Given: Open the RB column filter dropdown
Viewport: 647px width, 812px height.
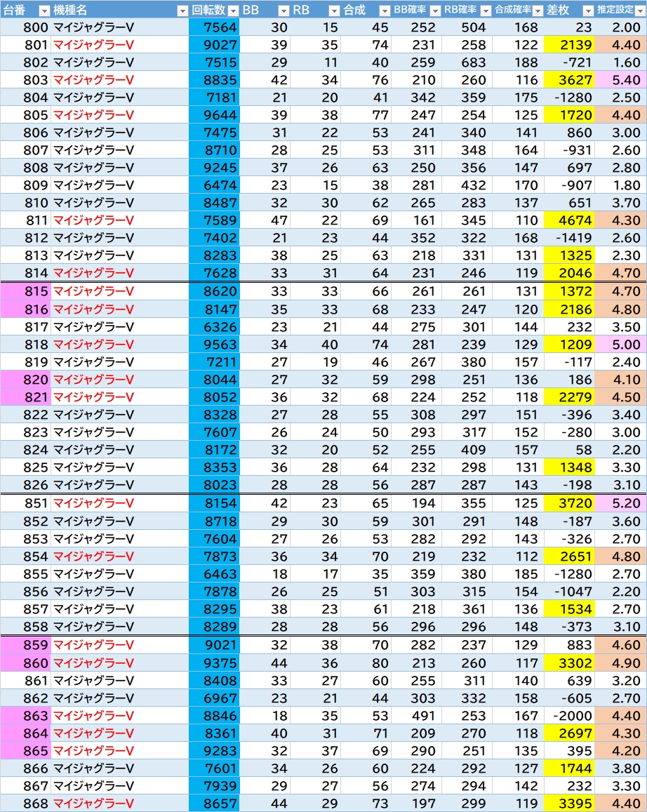Looking at the screenshot, I should (334, 11).
